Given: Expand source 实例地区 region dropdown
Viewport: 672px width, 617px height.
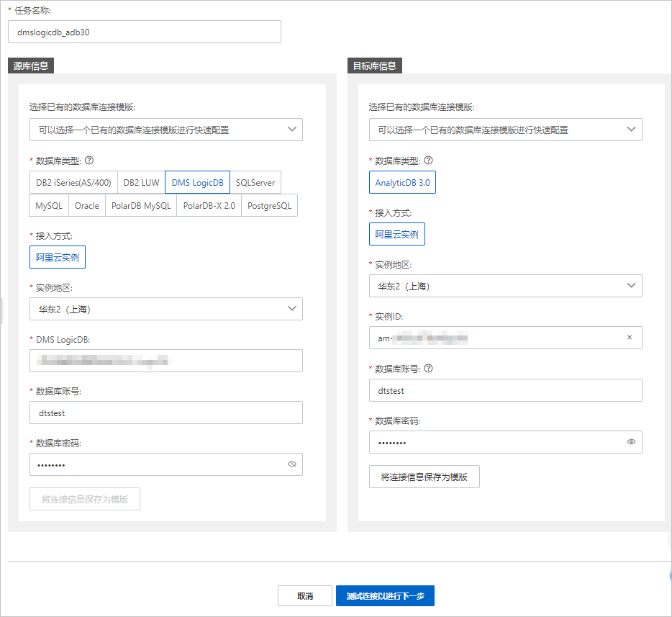Looking at the screenshot, I should pos(166,309).
